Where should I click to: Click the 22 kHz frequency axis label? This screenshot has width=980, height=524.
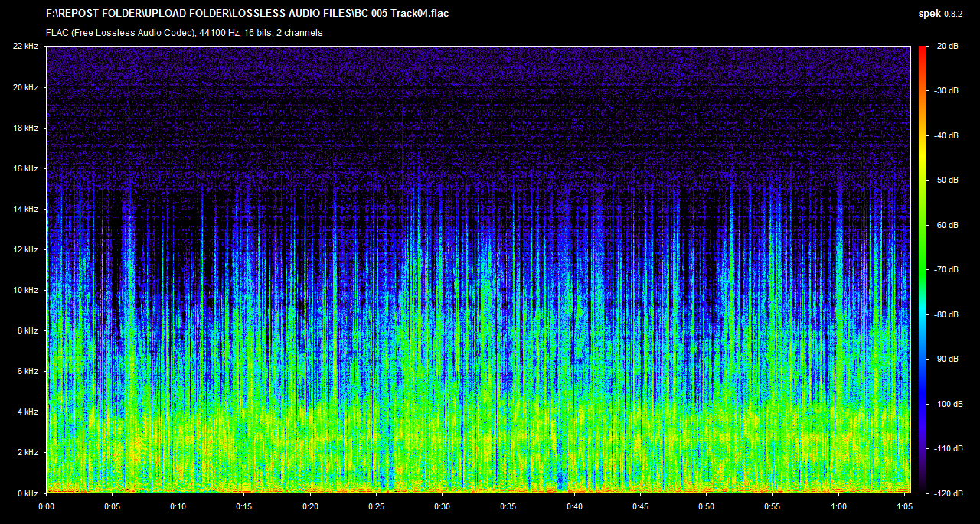24,47
